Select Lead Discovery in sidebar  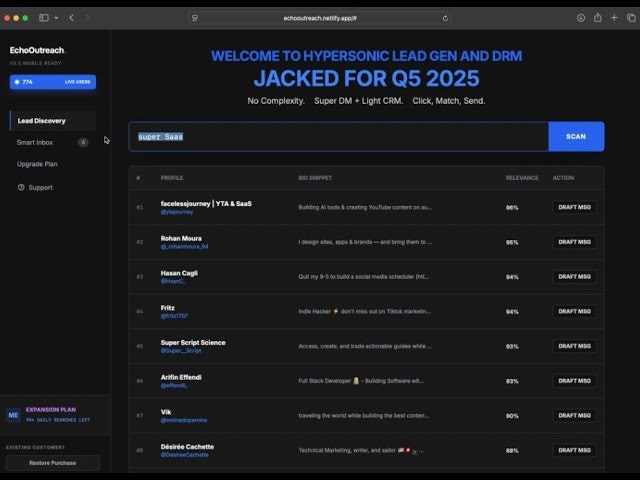coord(53,121)
